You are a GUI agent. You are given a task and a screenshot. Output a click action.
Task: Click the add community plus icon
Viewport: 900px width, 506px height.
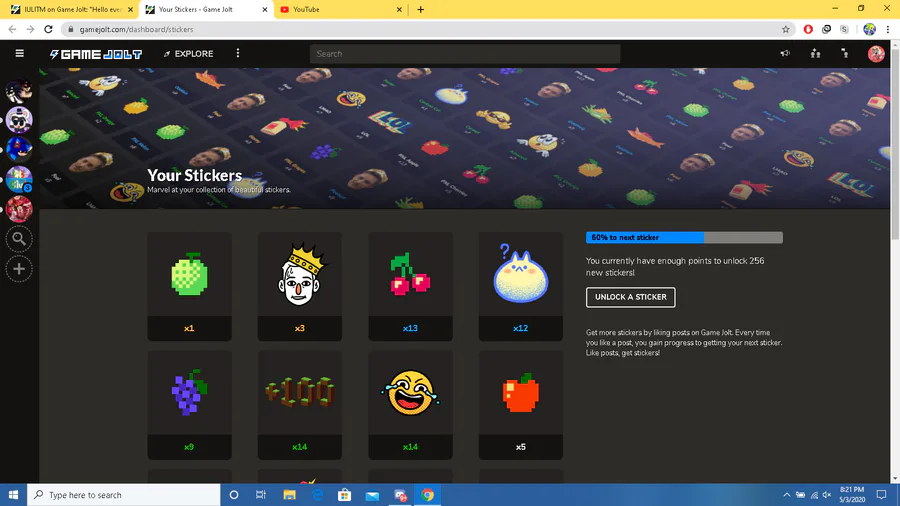coord(19,269)
